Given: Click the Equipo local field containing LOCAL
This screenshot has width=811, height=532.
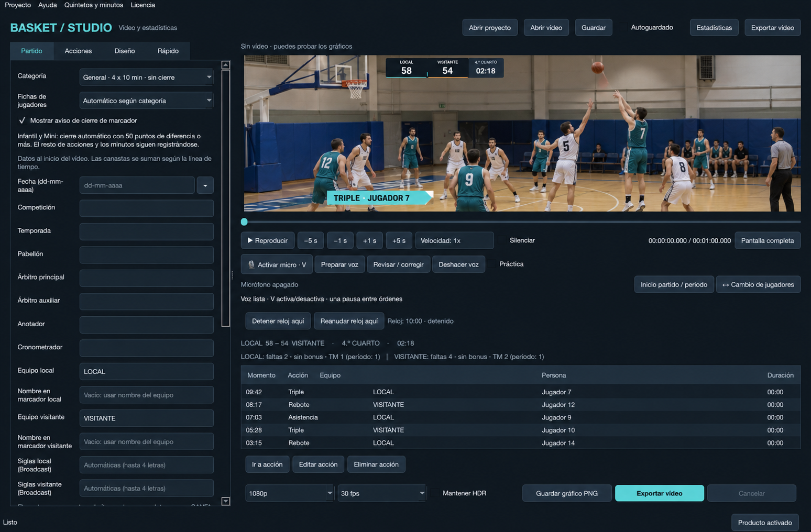Looking at the screenshot, I should pyautogui.click(x=146, y=371).
